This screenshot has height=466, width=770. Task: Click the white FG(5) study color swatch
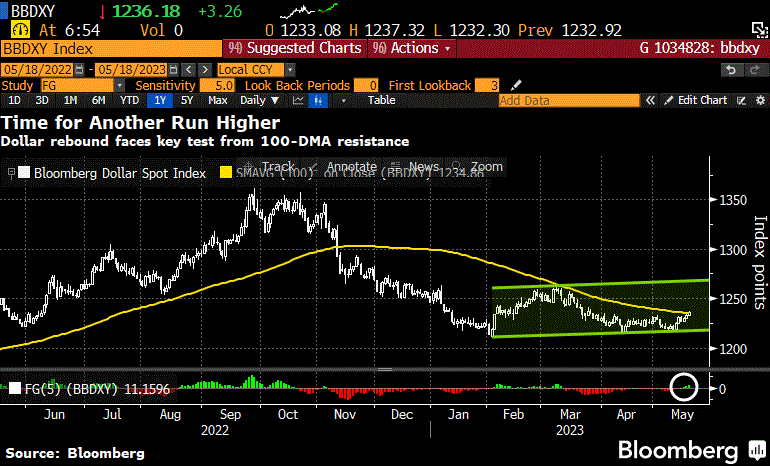15,389
